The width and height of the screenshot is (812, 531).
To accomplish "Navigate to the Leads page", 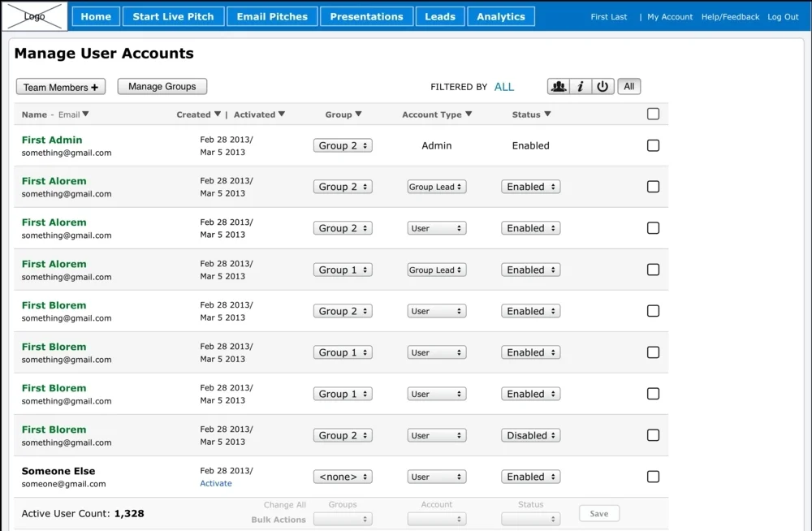I will 439,15.
